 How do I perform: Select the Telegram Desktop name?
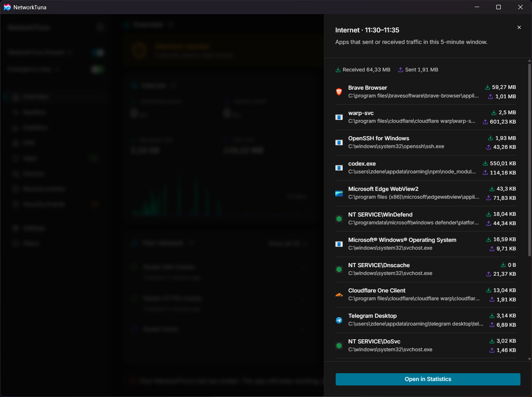click(373, 316)
